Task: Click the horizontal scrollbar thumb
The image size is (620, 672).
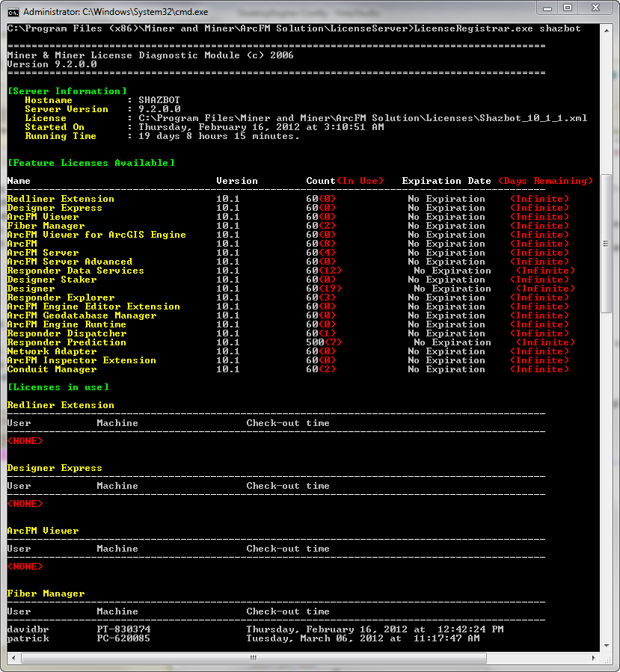Action: pos(254,657)
